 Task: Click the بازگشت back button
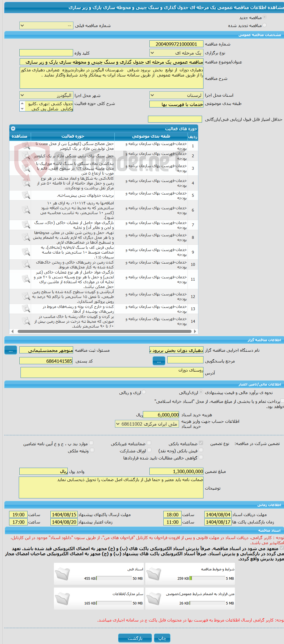click(x=135, y=638)
